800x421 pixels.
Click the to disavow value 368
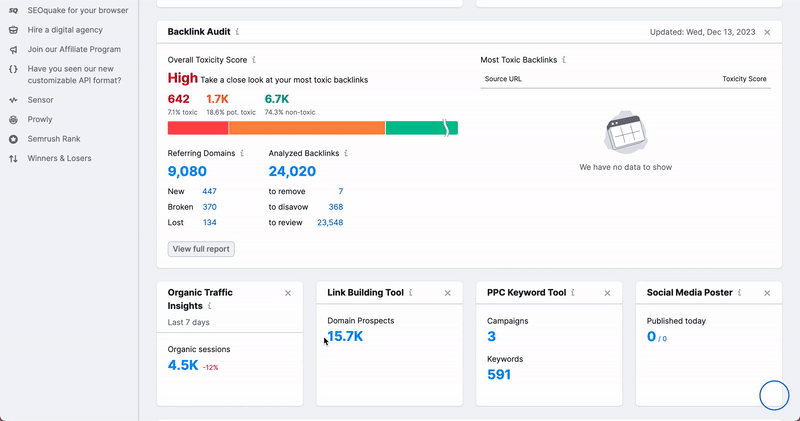point(336,207)
